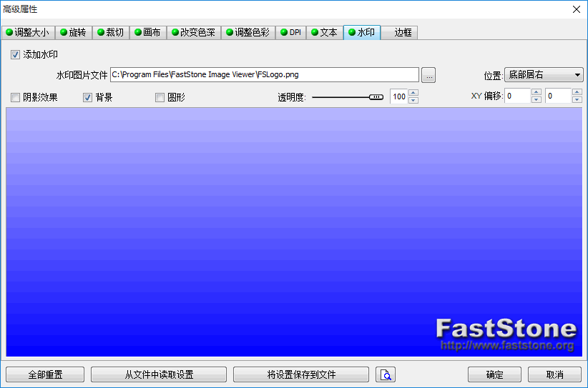The image size is (588, 388).
Task: Decrease Y offset with down arrow
Action: click(x=577, y=99)
